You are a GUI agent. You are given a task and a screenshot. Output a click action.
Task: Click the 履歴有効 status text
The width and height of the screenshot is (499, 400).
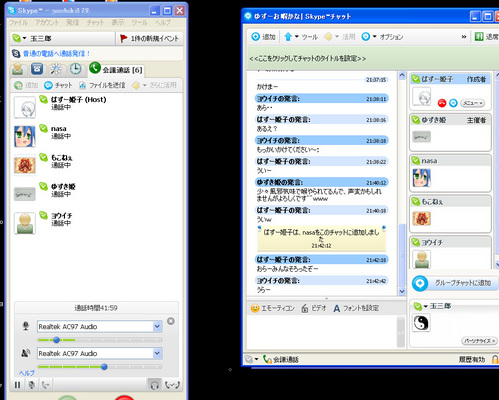coord(472,359)
